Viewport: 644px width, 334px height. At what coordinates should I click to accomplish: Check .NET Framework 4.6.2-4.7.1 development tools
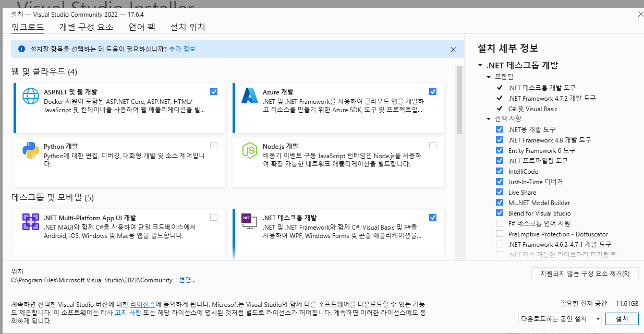click(x=500, y=244)
